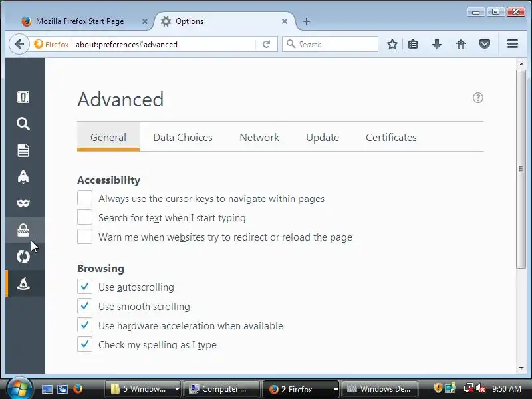
Task: Reload the page with the refresh icon
Action: click(x=267, y=44)
